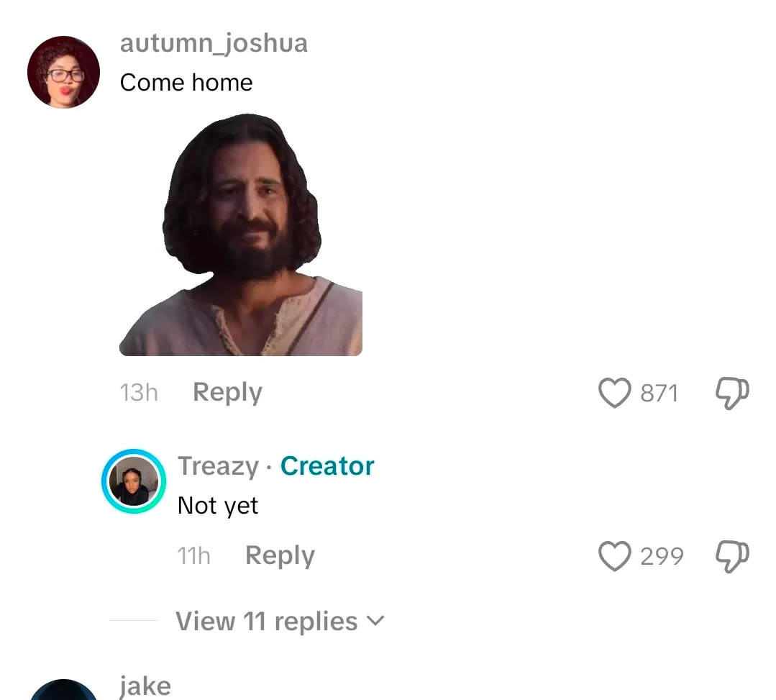Tap the 871 like count
This screenshot has width=776, height=700.
(659, 394)
